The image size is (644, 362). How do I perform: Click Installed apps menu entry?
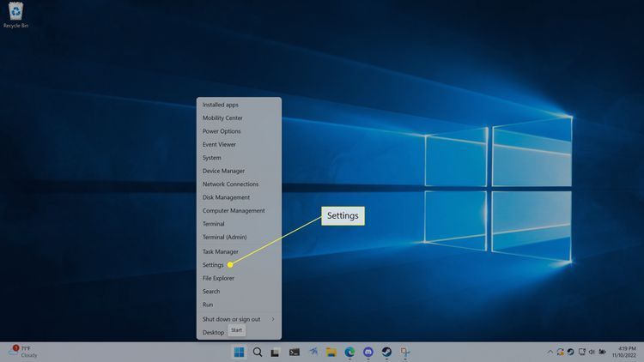pyautogui.click(x=221, y=105)
